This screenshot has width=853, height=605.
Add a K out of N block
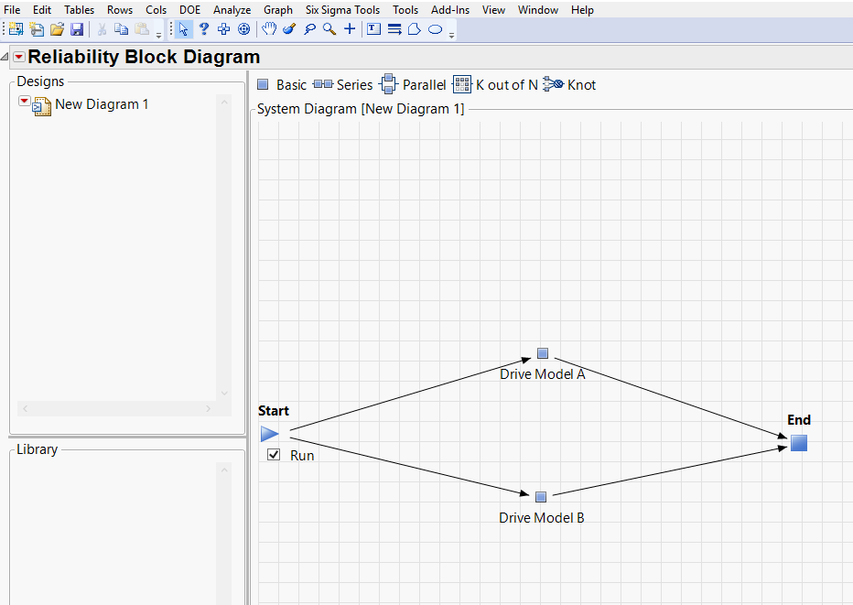495,84
